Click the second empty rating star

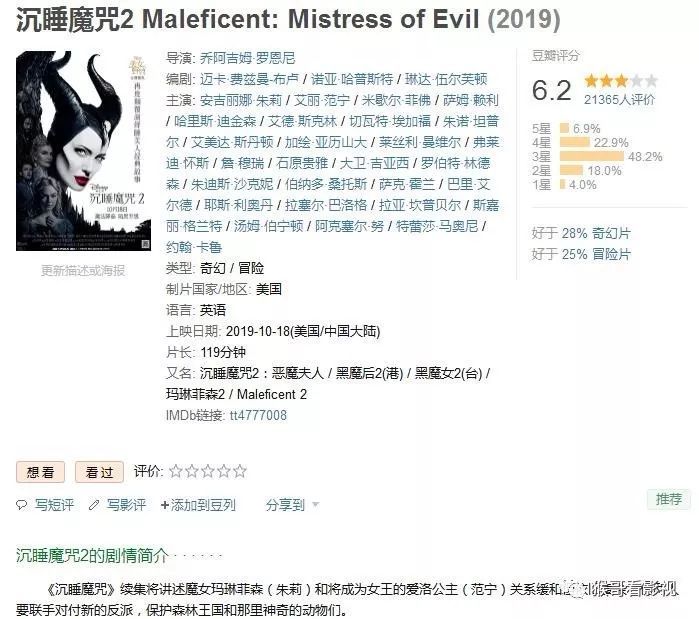tap(192, 471)
